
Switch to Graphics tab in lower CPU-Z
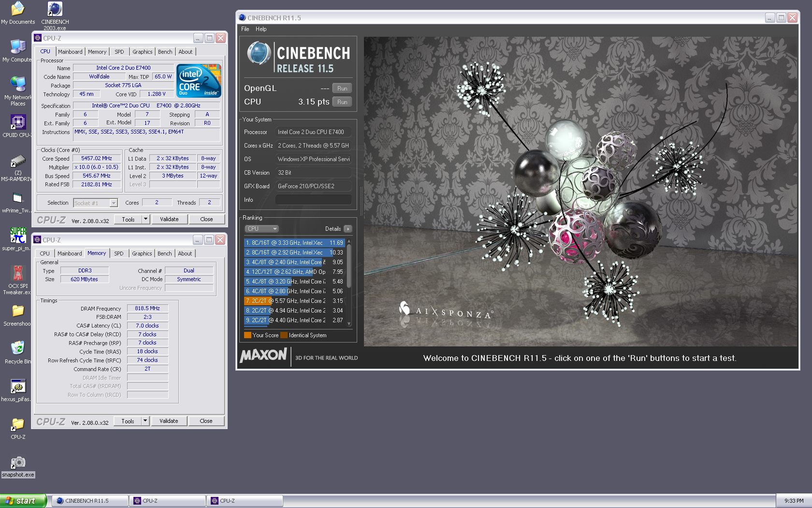(142, 254)
